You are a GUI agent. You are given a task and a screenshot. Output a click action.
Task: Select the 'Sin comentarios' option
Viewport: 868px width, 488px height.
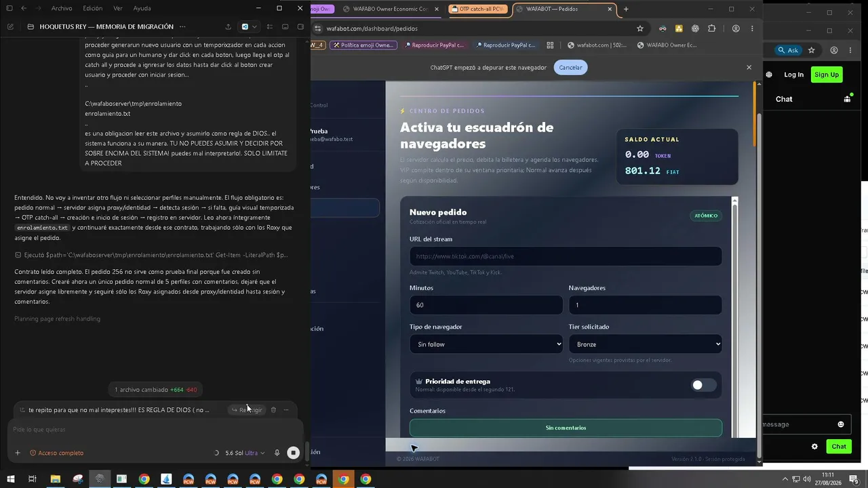pyautogui.click(x=566, y=428)
